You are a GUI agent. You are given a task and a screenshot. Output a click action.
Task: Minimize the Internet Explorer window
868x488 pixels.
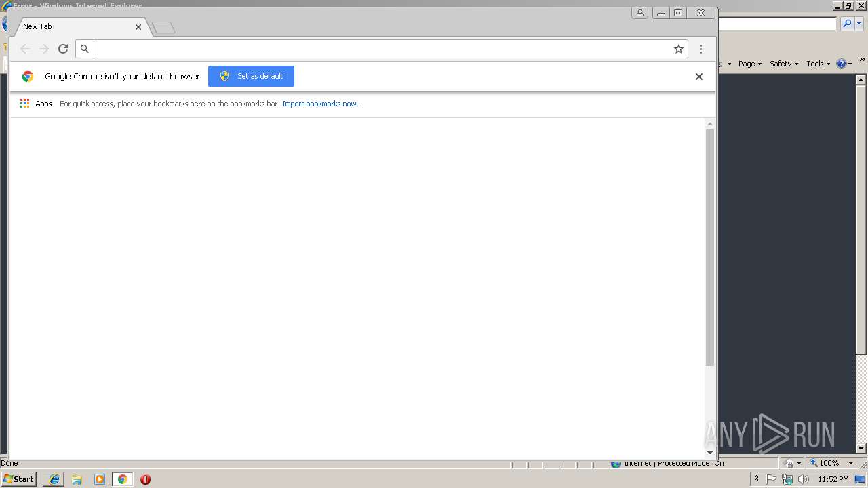tap(837, 5)
